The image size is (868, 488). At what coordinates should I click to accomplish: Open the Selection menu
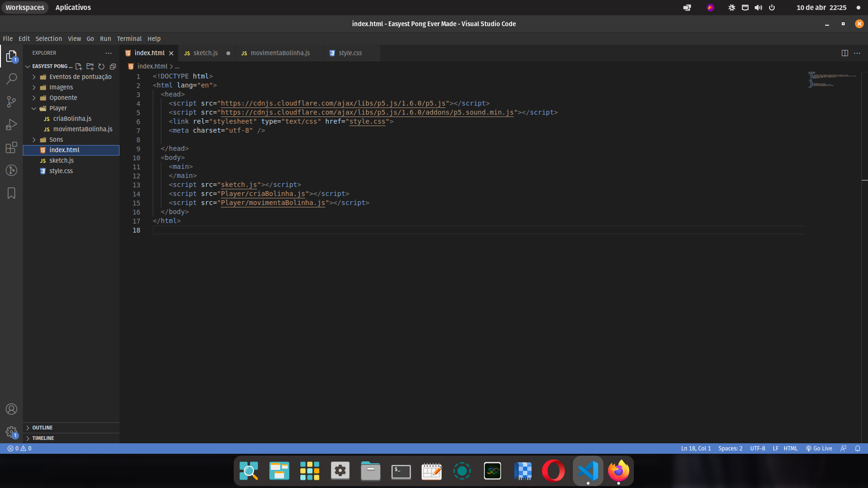[x=49, y=39]
